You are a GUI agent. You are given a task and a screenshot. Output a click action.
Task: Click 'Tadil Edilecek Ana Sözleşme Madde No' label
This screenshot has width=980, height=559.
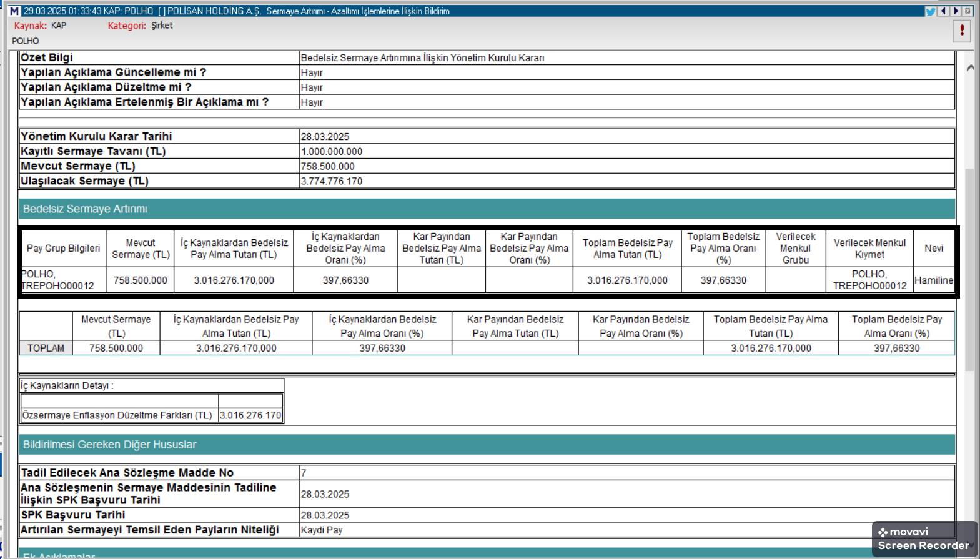127,473
